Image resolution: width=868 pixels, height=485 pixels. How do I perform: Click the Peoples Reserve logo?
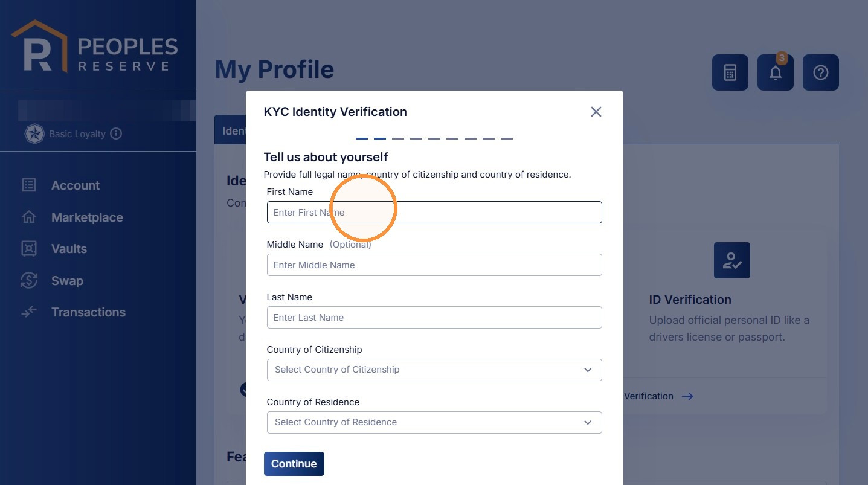95,46
